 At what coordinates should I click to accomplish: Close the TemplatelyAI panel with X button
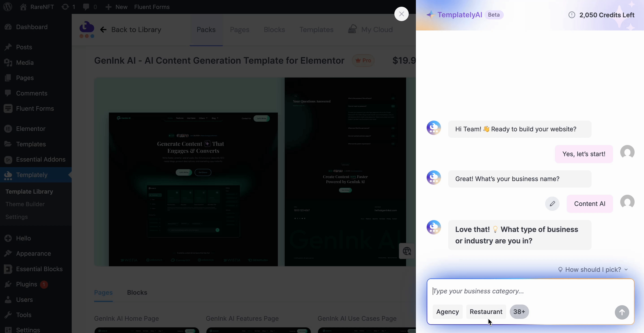[x=401, y=14]
